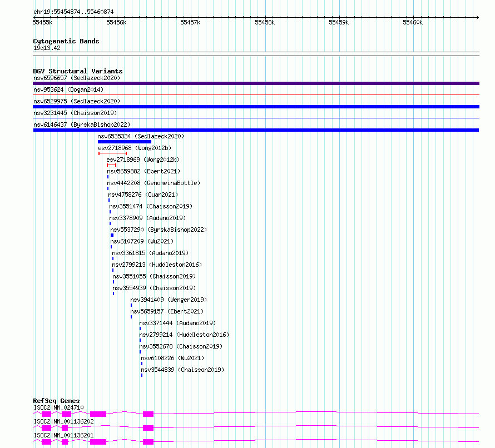
Task: Click nsv5659882 (Ebert2021) label
Action: [x=143, y=171]
